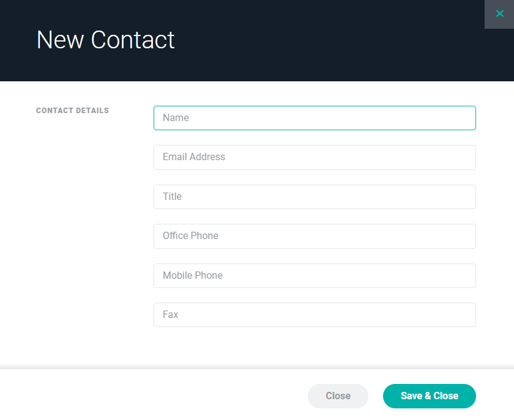Click into the Office Phone field

[x=315, y=236]
